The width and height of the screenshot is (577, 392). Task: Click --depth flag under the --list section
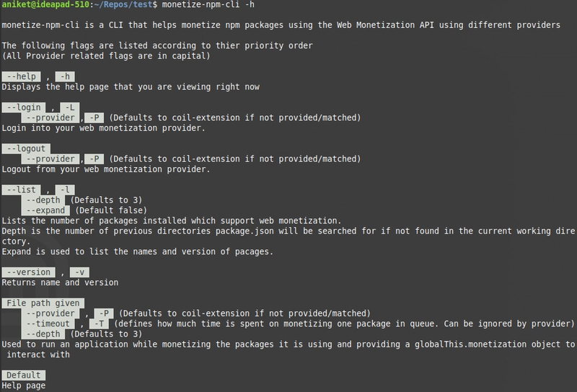[43, 200]
